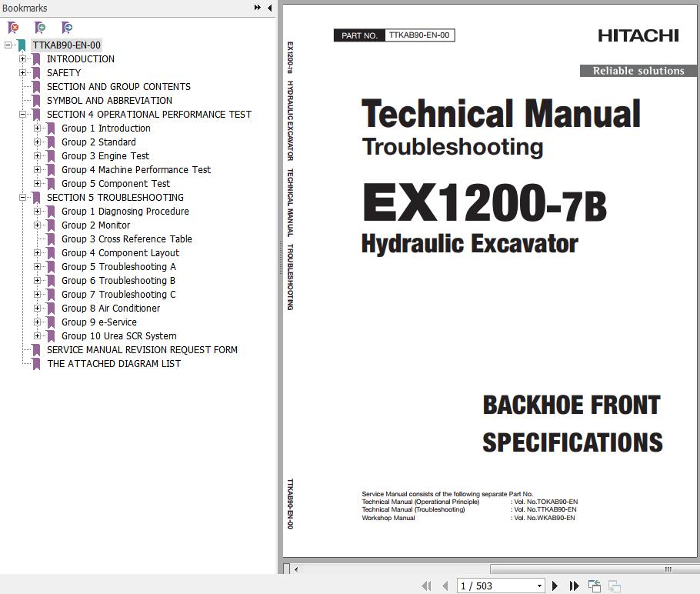The width and height of the screenshot is (700, 594).
Task: Click the teal bookmark icon of TTKAB90-EN-00
Action: [22, 45]
